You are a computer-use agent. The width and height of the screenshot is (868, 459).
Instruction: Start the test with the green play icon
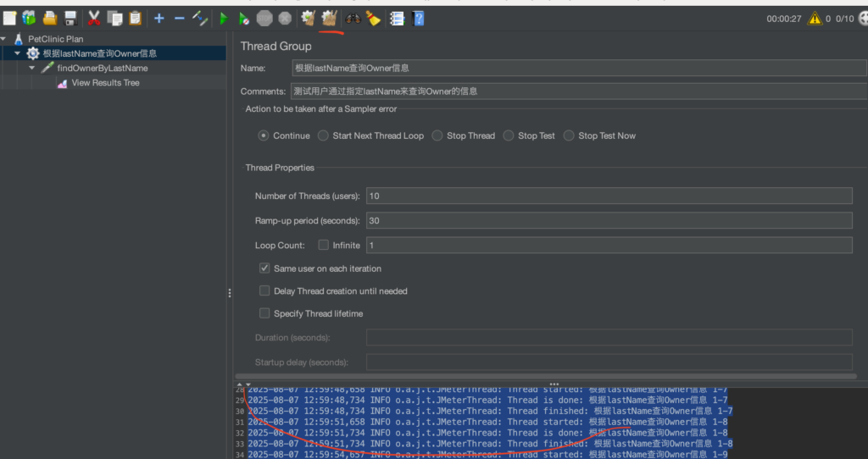224,19
